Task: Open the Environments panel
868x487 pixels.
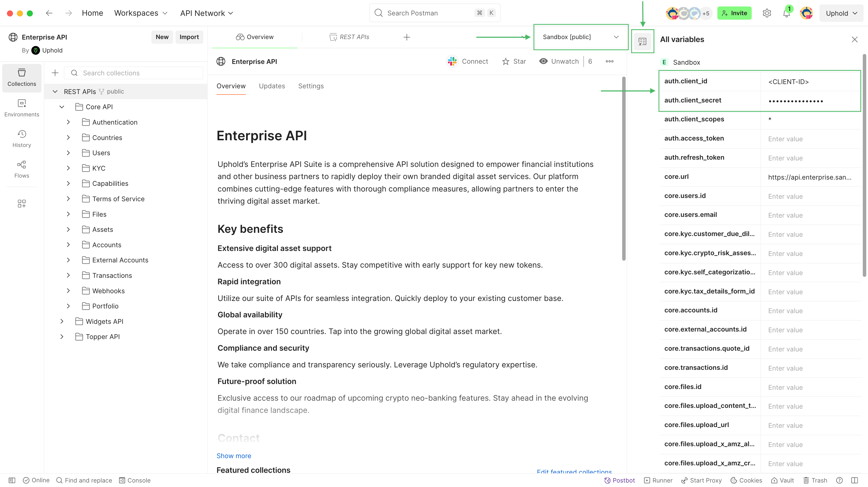Action: [22, 108]
